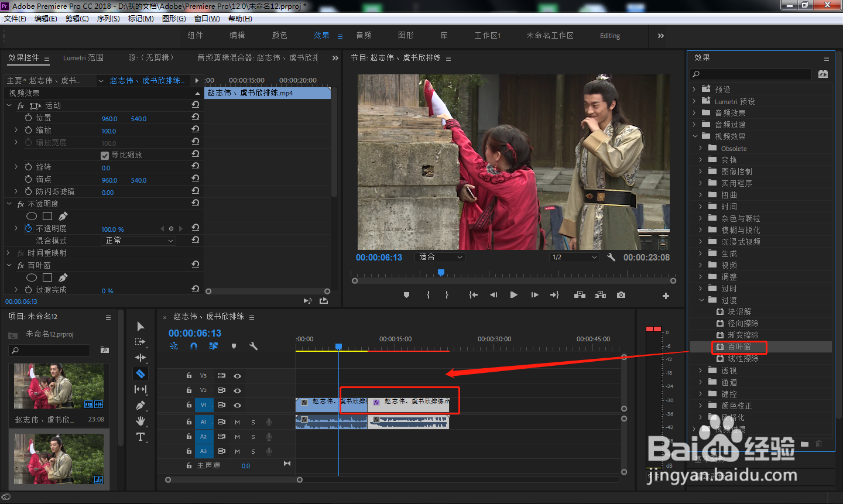Expand the 时间重映射 section

(x=8, y=253)
